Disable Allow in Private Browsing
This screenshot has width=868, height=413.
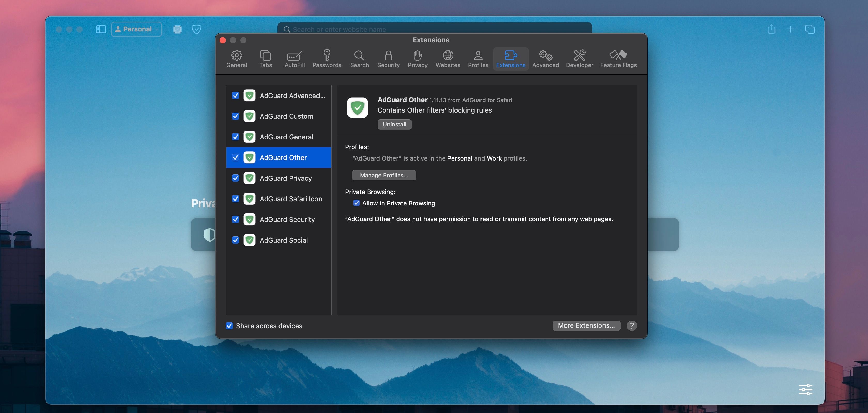coord(357,203)
